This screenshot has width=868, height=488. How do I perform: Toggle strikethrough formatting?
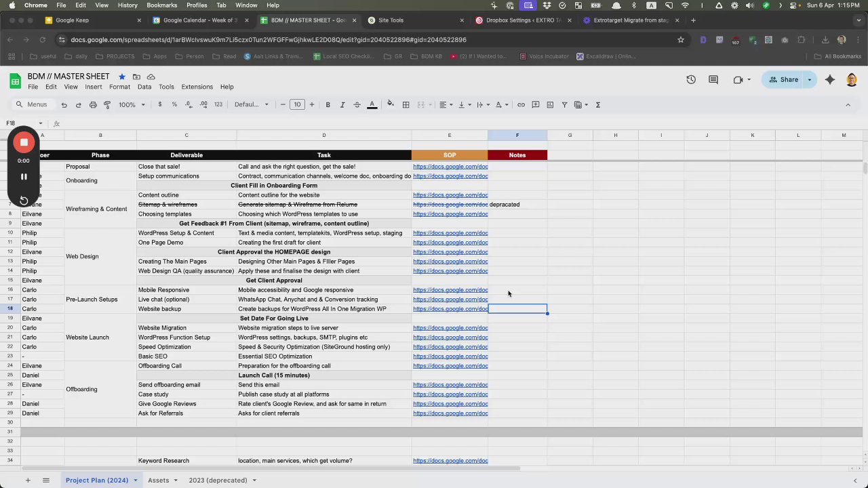357,105
